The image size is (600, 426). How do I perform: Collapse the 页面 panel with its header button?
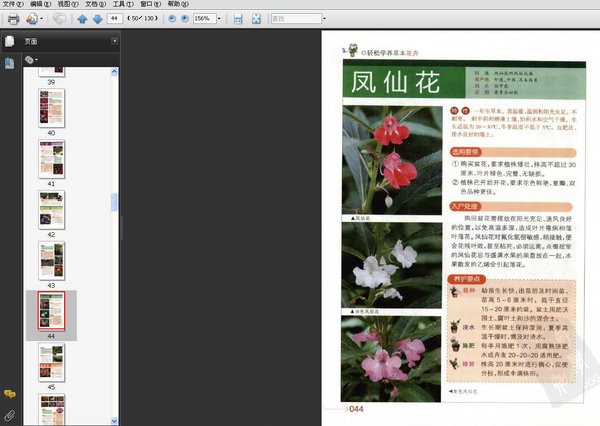click(112, 41)
